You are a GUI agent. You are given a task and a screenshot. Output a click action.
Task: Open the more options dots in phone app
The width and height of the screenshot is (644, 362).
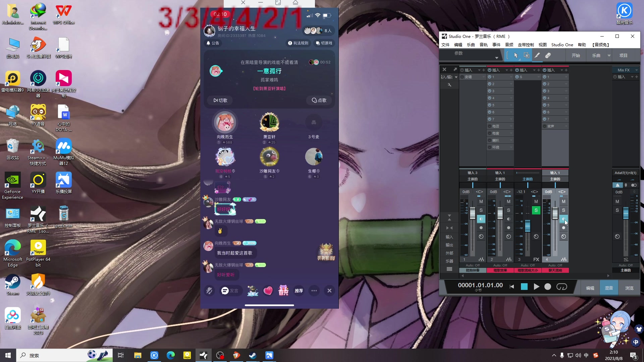(x=314, y=291)
